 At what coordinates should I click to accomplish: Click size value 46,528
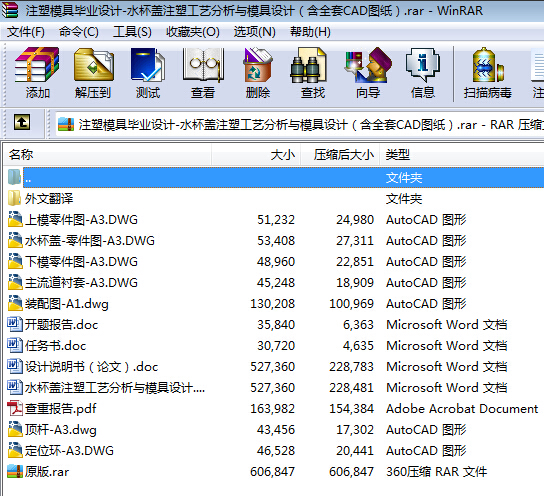click(276, 451)
